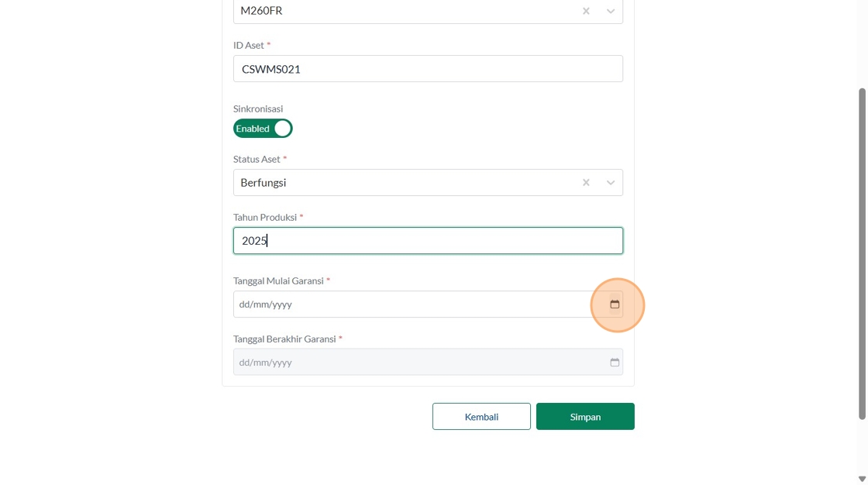Click the vertical page scrollbar
This screenshot has height=485, width=868.
(862, 254)
